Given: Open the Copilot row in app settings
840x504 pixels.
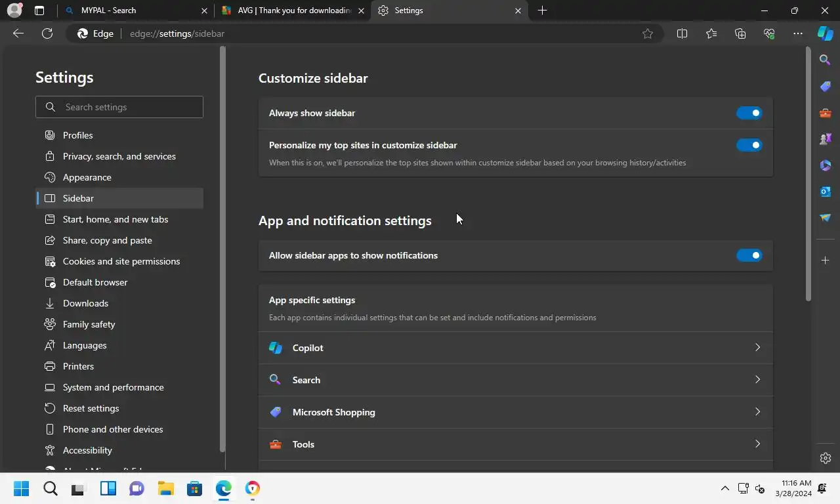Looking at the screenshot, I should pyautogui.click(x=516, y=348).
